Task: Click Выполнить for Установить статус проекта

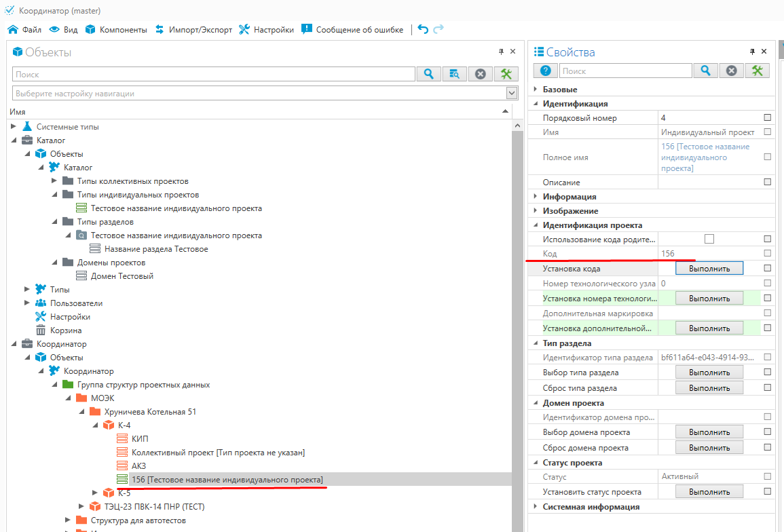Action: point(709,492)
